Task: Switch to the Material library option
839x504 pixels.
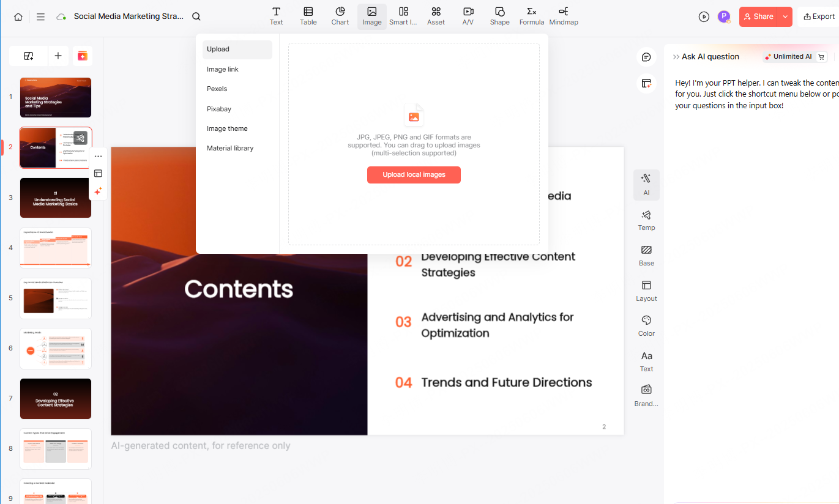Action: click(229, 147)
